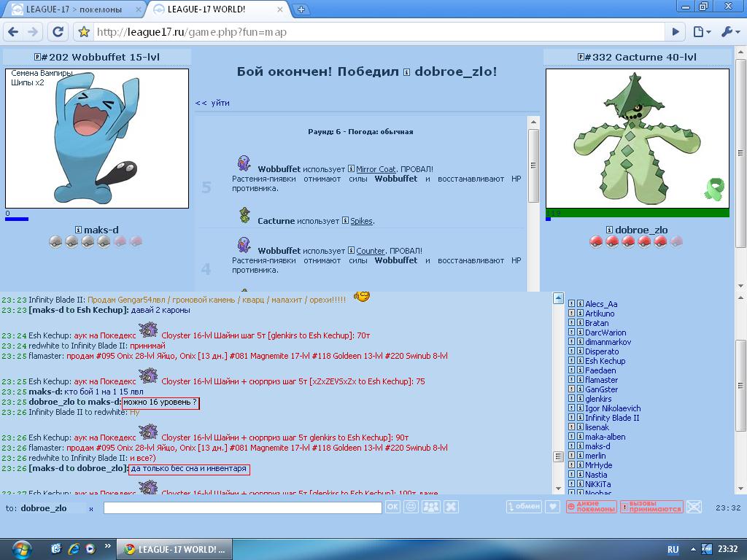Click Cacturne's green HP bar
Viewport: 747px width, 560px height.
638,213
